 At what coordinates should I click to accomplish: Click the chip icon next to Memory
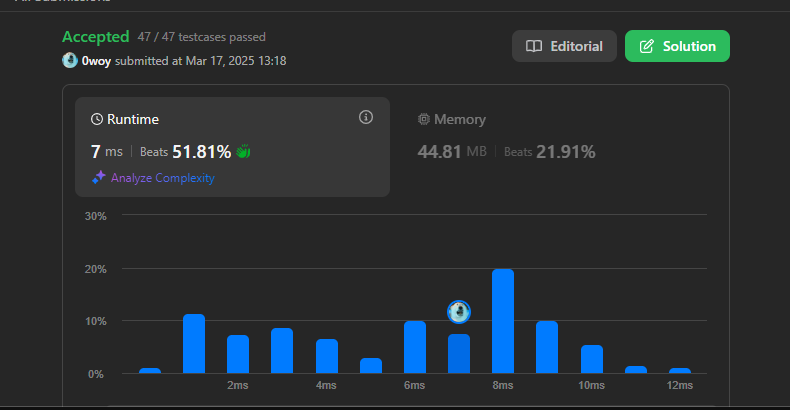point(424,119)
